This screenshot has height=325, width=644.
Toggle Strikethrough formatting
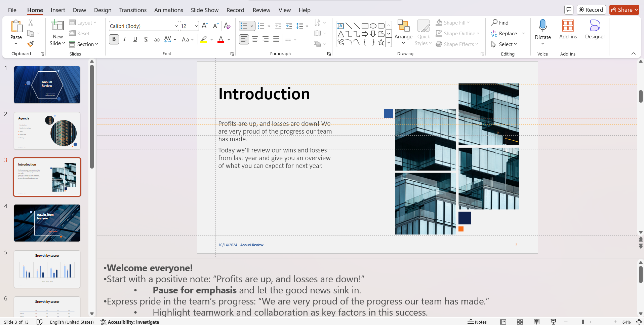pyautogui.click(x=157, y=39)
